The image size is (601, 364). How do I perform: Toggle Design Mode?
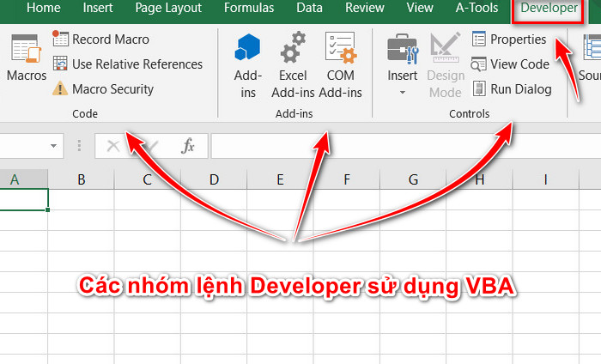(x=446, y=65)
